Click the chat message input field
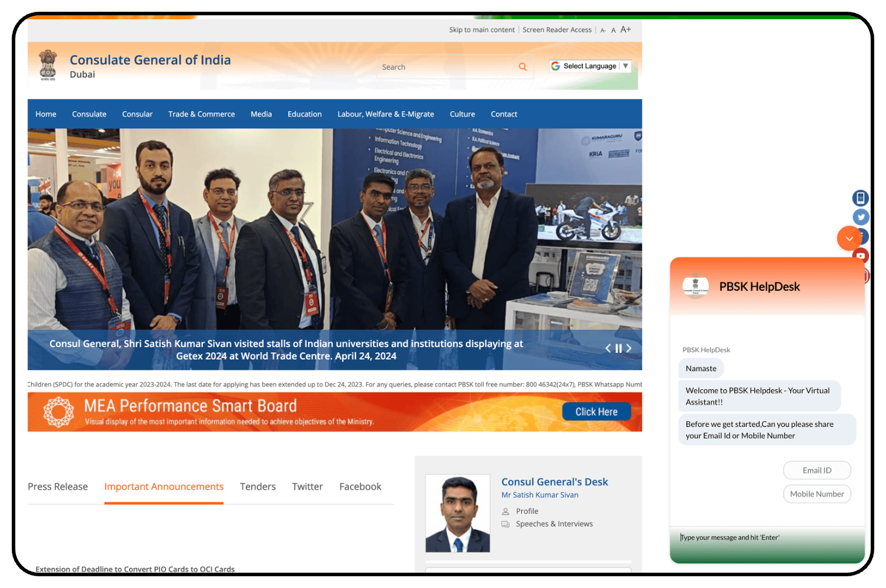886x588 pixels. click(759, 537)
